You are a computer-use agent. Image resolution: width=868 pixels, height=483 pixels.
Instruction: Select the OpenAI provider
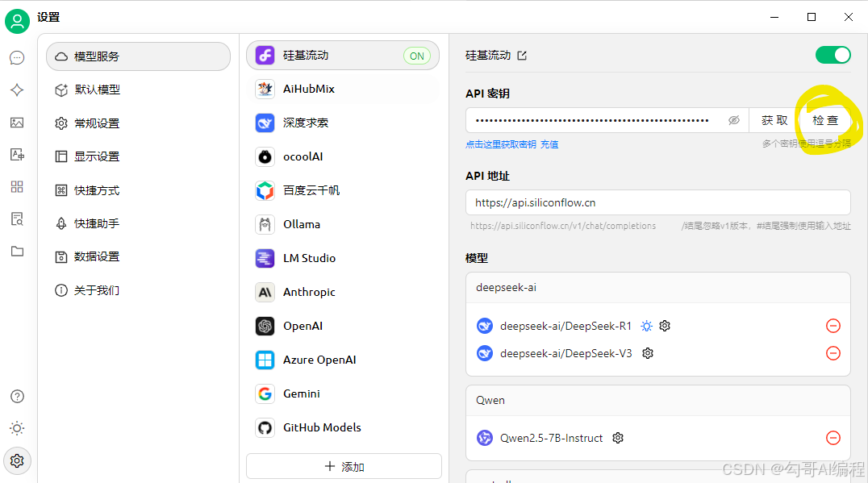(343, 326)
